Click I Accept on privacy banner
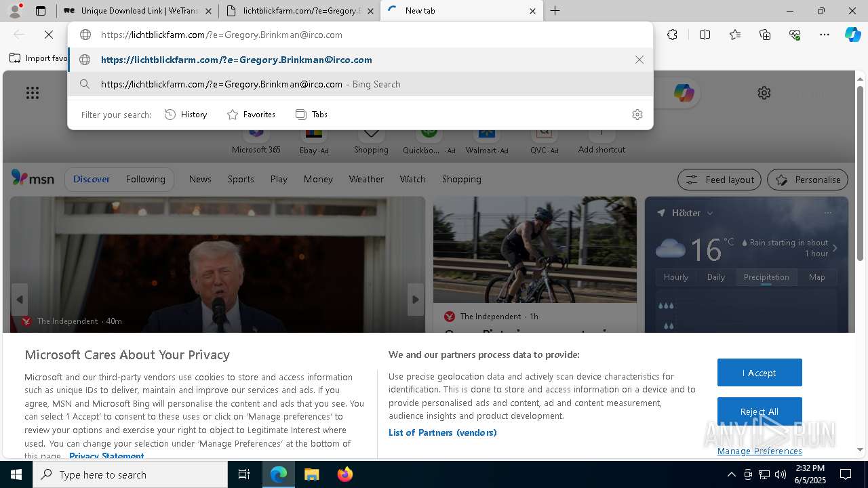This screenshot has height=488, width=868. (759, 373)
